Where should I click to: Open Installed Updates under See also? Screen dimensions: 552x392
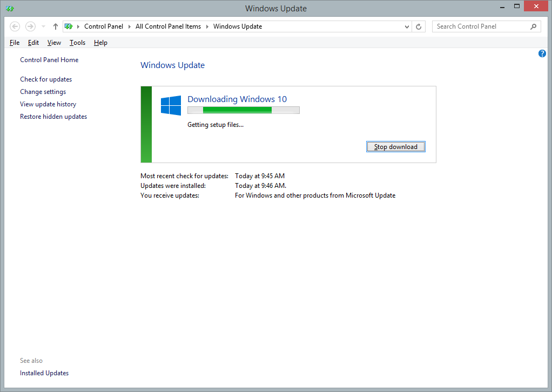(44, 373)
